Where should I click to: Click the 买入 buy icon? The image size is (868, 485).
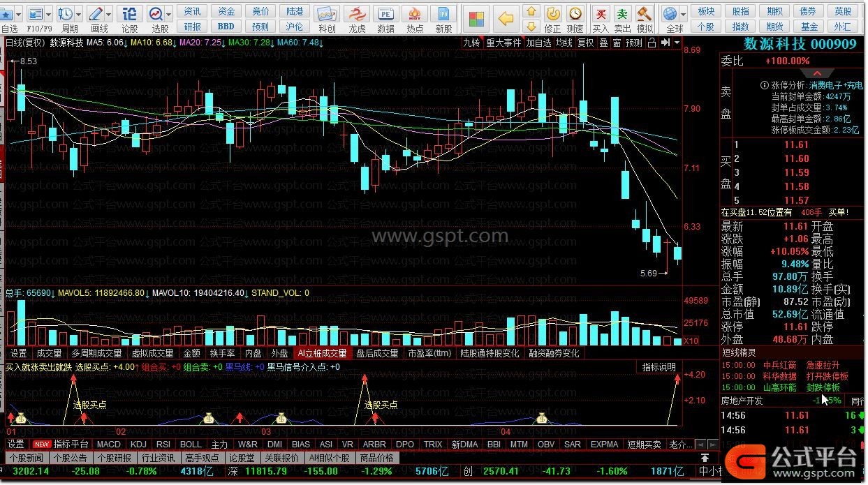coord(600,13)
